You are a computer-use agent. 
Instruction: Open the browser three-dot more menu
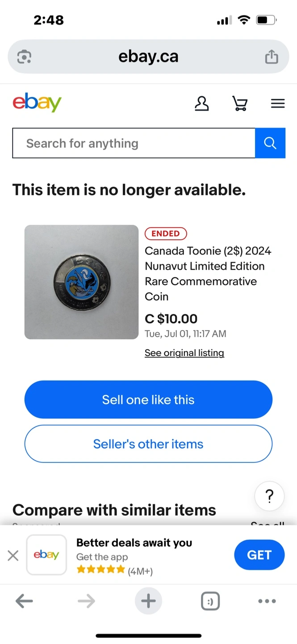pos(267,602)
